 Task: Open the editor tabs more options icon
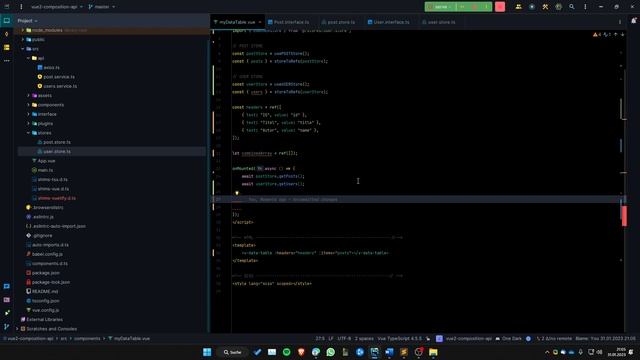coord(620,22)
